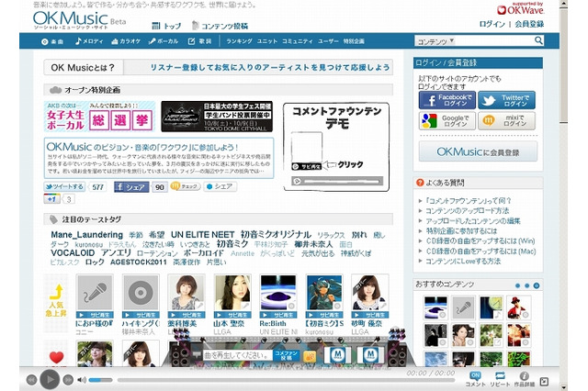Click OKMusicに会員登録 button
Image resolution: width=588 pixels, height=391 pixels.
tap(478, 151)
